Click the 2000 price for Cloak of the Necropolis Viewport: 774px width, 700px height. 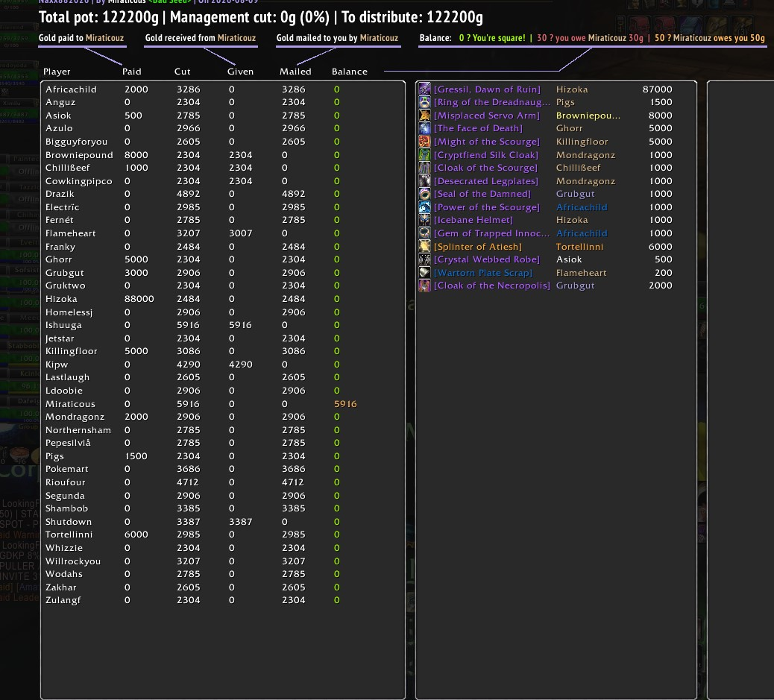coord(660,286)
